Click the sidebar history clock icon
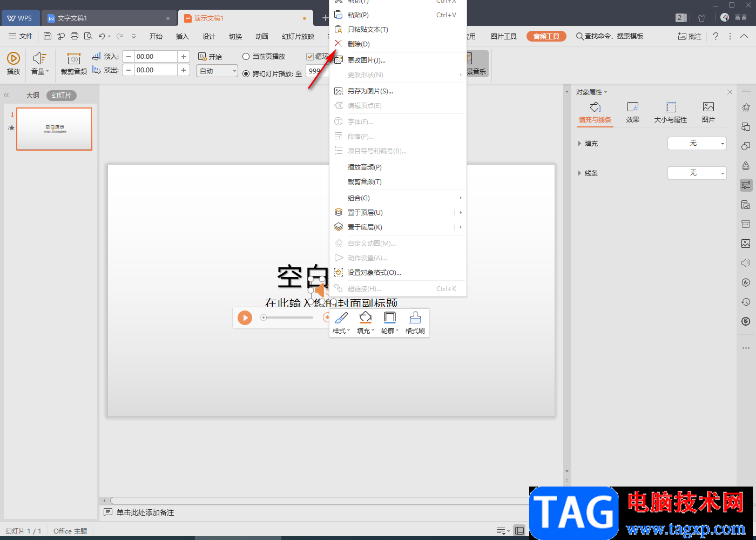 [746, 302]
